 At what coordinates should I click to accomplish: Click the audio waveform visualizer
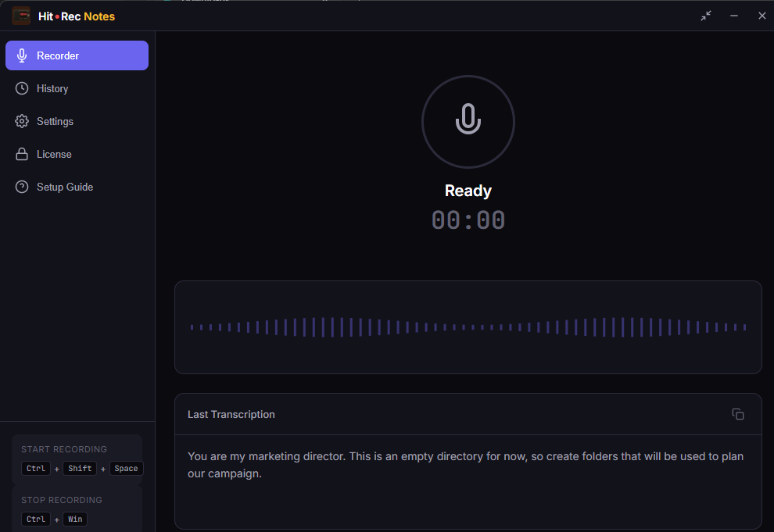click(468, 327)
